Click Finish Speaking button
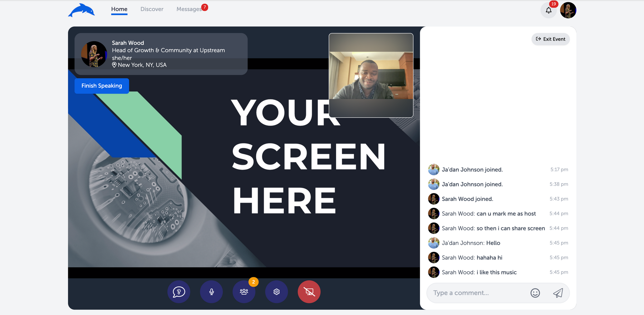This screenshot has width=644, height=315. pos(102,86)
